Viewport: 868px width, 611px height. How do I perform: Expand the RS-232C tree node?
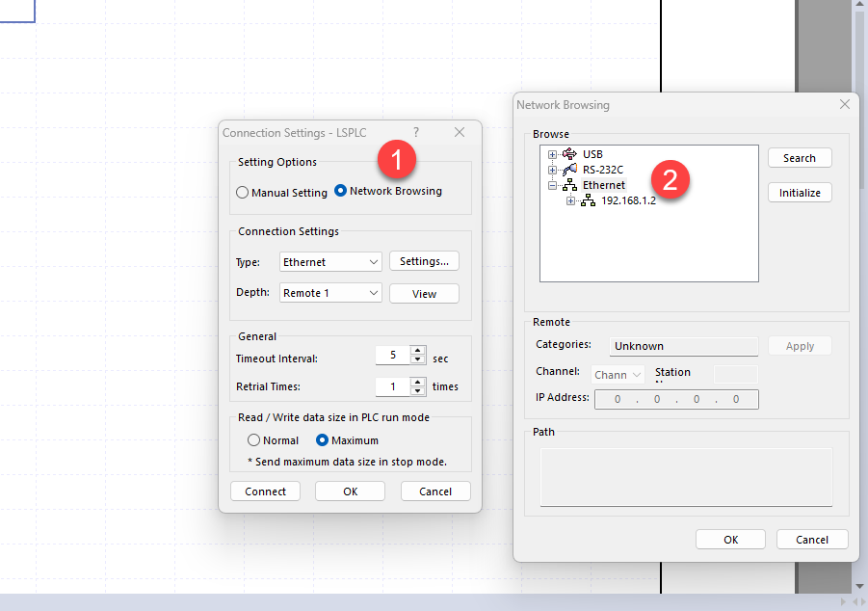[x=552, y=170]
